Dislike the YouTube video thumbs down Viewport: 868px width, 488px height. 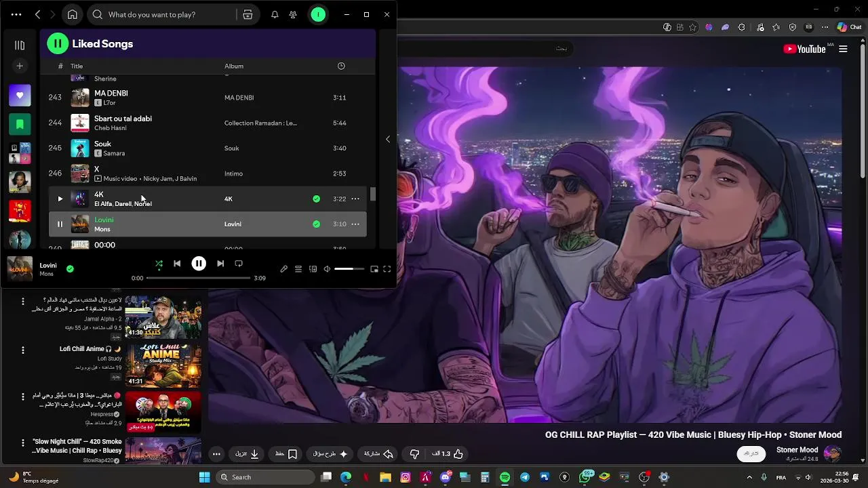click(415, 454)
